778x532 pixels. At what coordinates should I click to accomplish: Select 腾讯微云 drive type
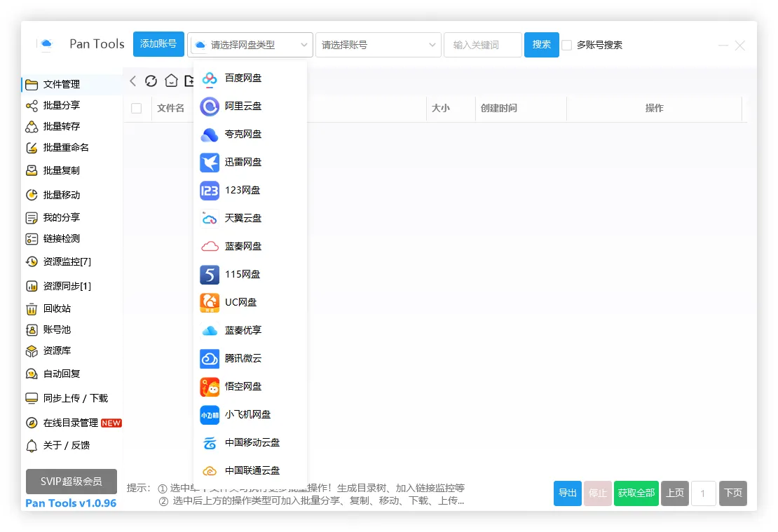point(233,358)
